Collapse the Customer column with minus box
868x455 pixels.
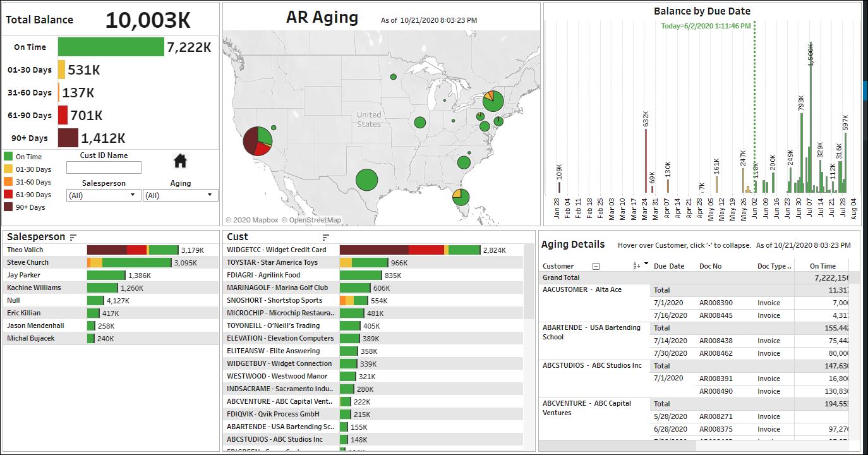click(596, 267)
